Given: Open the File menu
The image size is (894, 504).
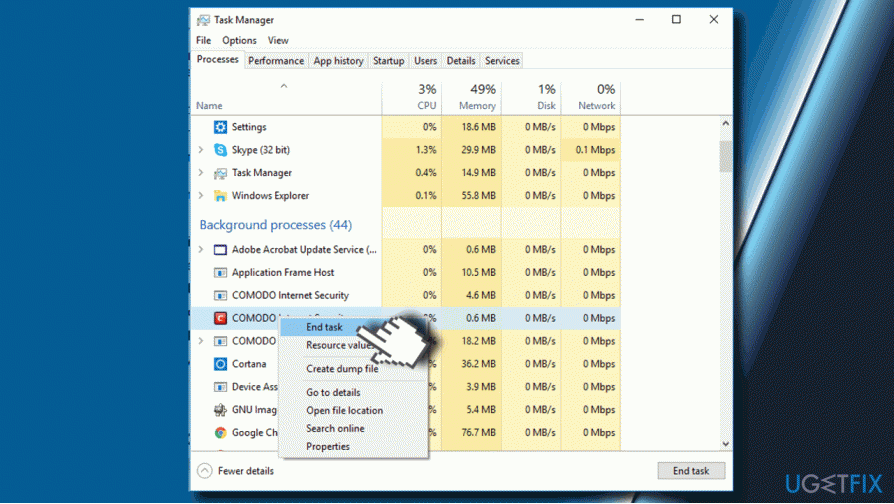Looking at the screenshot, I should [204, 40].
